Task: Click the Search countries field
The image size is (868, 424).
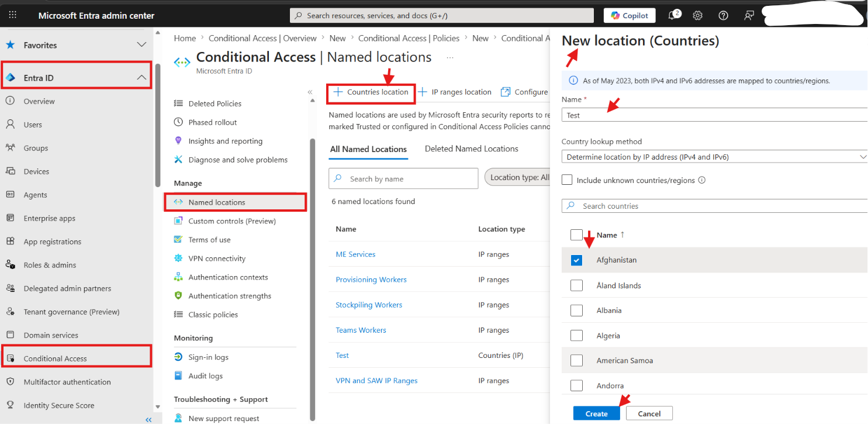Action: (714, 206)
